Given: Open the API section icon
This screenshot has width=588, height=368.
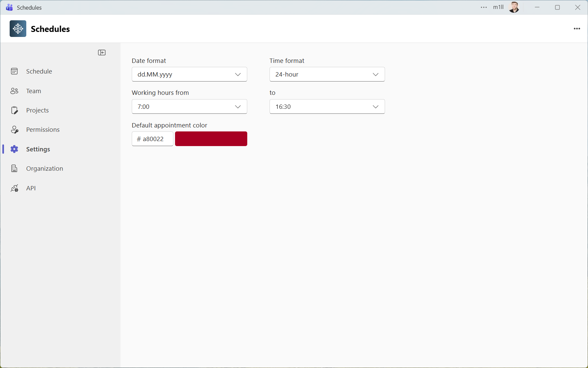Looking at the screenshot, I should [x=14, y=188].
